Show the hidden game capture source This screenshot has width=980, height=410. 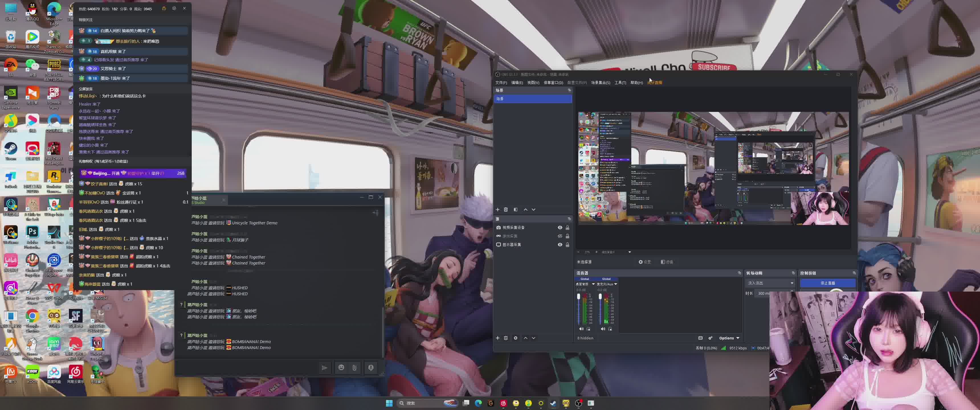click(x=560, y=236)
